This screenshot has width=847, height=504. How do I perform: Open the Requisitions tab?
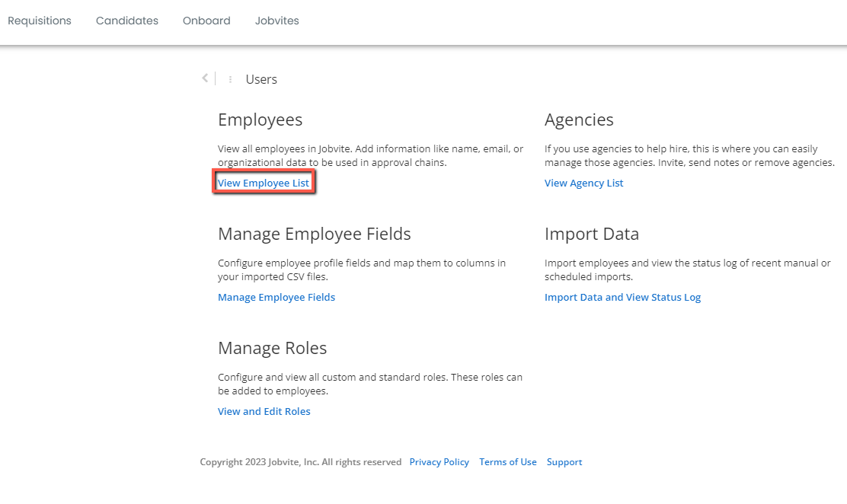tap(40, 21)
